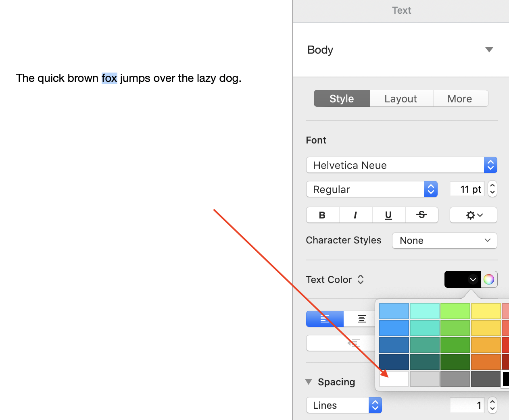This screenshot has width=509, height=420.
Task: Select the Style tab
Action: click(342, 99)
